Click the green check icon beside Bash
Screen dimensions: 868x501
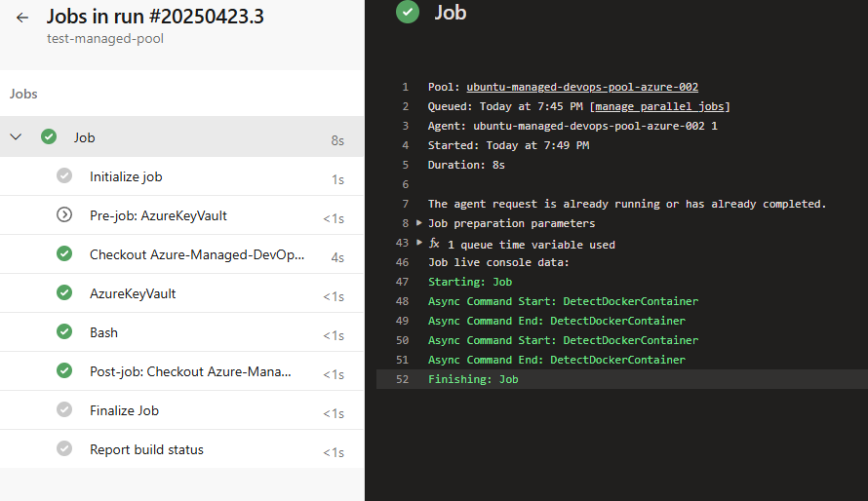click(64, 332)
